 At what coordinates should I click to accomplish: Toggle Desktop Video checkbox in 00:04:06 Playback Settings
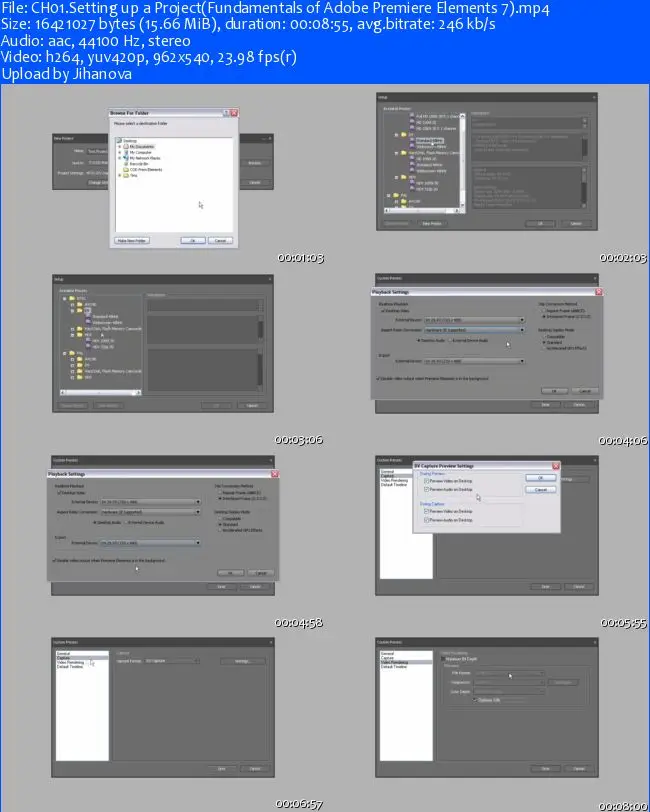pos(383,311)
